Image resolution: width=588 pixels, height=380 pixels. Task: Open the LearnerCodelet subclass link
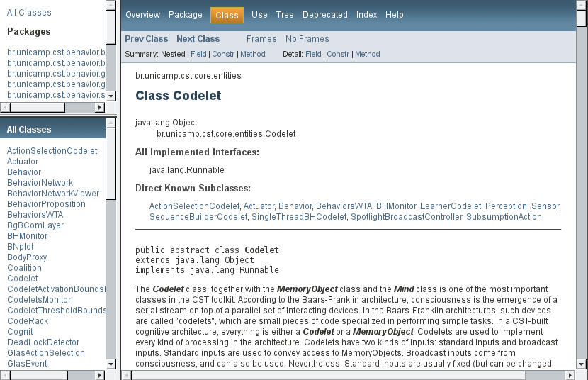(450, 206)
